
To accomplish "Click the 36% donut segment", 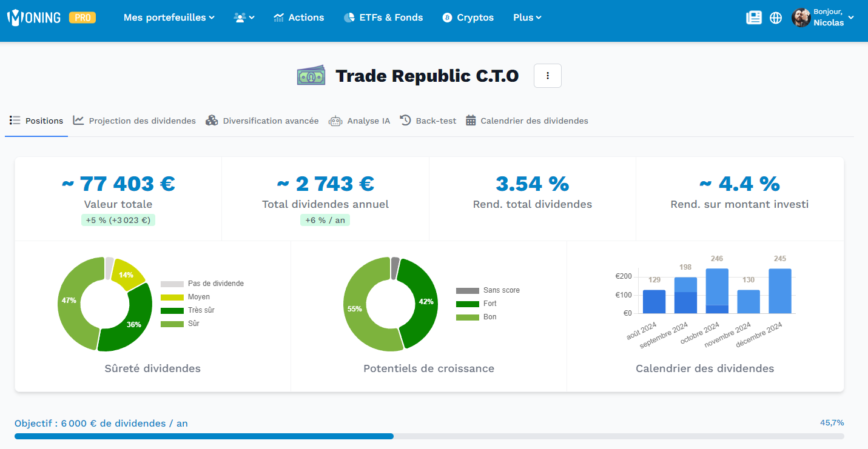I will [133, 324].
